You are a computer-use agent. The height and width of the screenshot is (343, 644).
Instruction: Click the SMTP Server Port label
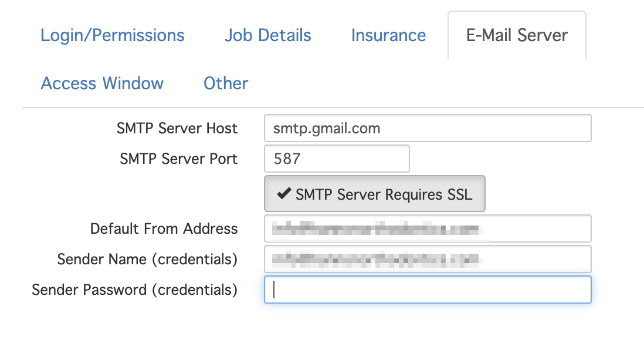[179, 159]
